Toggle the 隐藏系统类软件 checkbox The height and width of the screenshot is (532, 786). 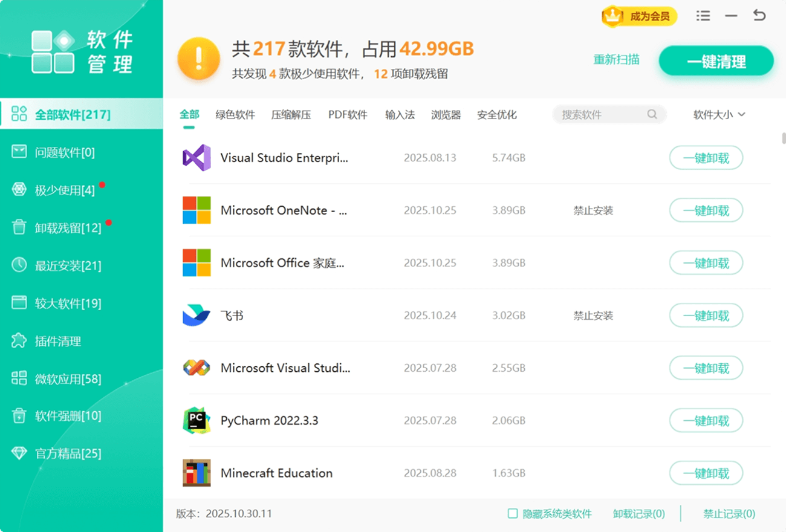[x=513, y=514]
